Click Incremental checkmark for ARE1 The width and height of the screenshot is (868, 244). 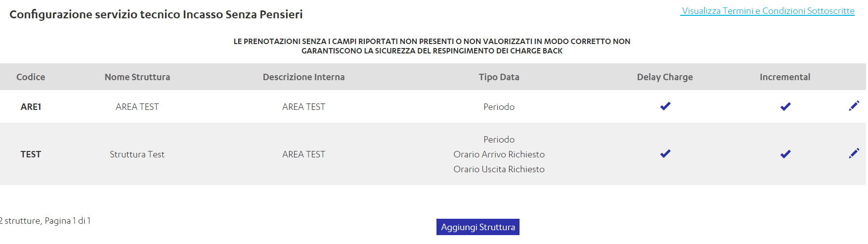coord(785,106)
